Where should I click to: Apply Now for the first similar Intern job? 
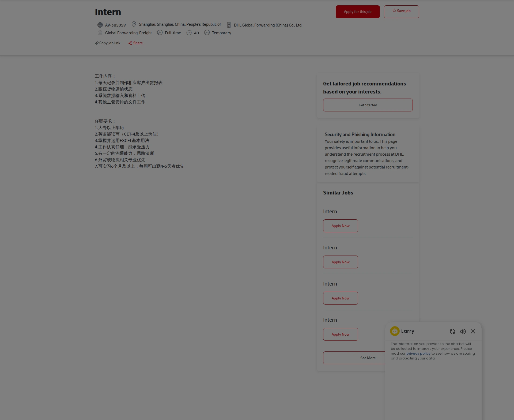click(x=341, y=226)
